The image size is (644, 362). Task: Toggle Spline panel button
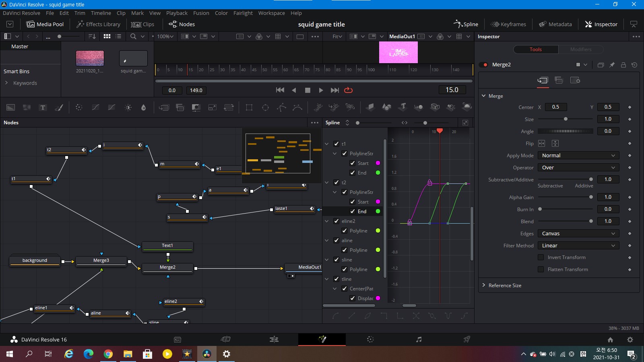(x=466, y=24)
